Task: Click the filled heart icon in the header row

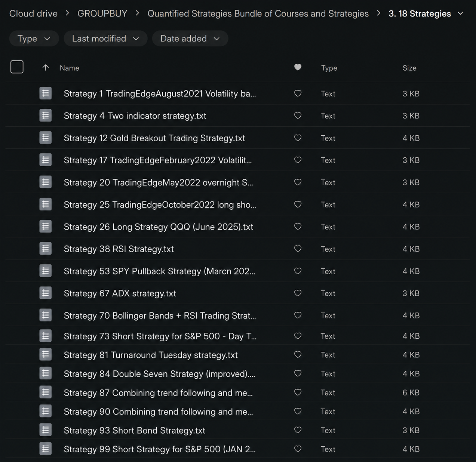Action: [298, 67]
